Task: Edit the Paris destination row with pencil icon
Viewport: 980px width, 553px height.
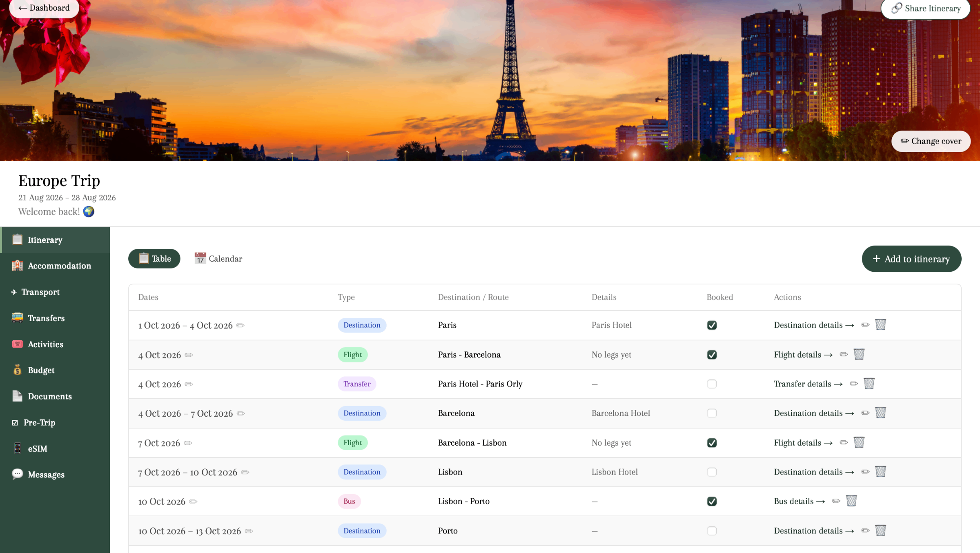Action: (865, 325)
